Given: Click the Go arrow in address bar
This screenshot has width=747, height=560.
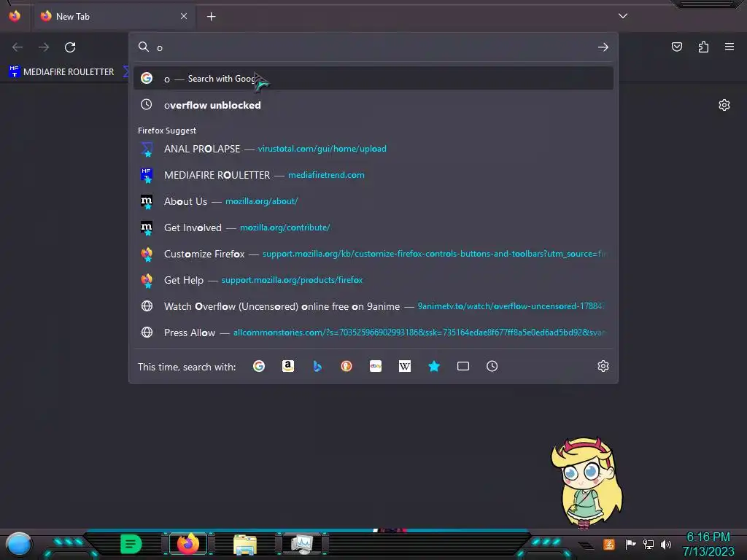Looking at the screenshot, I should [603, 47].
